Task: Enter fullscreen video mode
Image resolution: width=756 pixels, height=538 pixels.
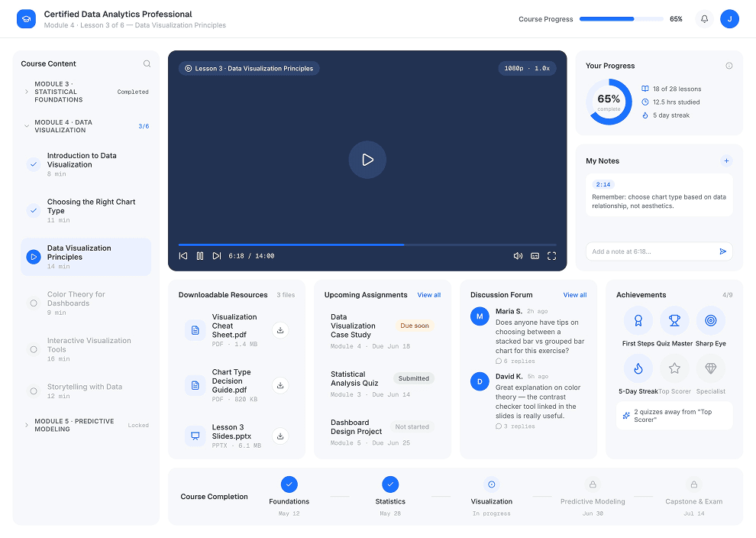Action: point(551,256)
